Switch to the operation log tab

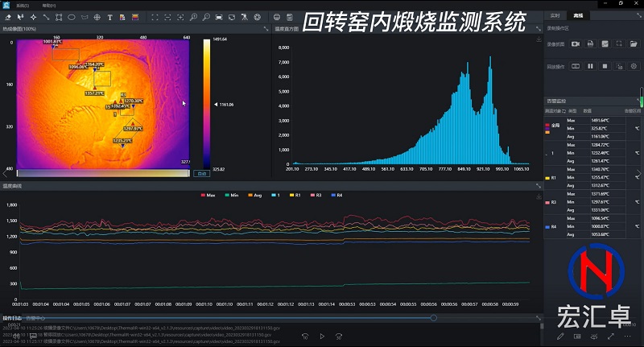click(x=12, y=318)
